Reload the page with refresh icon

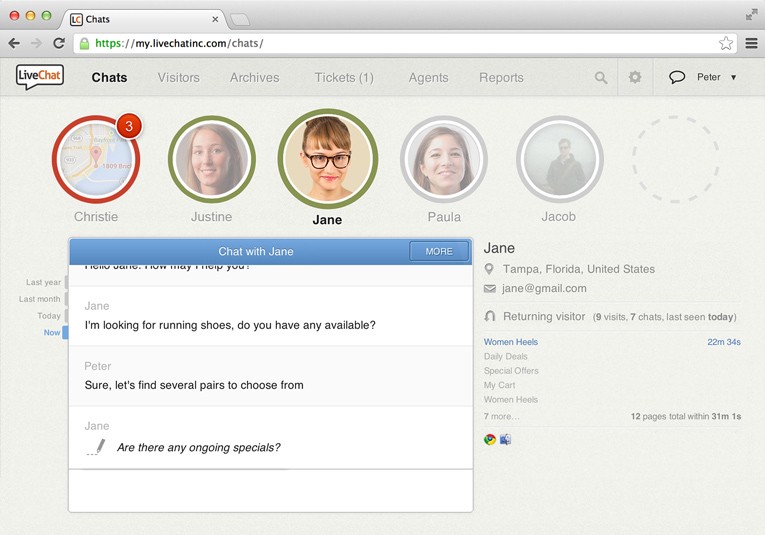tap(59, 43)
